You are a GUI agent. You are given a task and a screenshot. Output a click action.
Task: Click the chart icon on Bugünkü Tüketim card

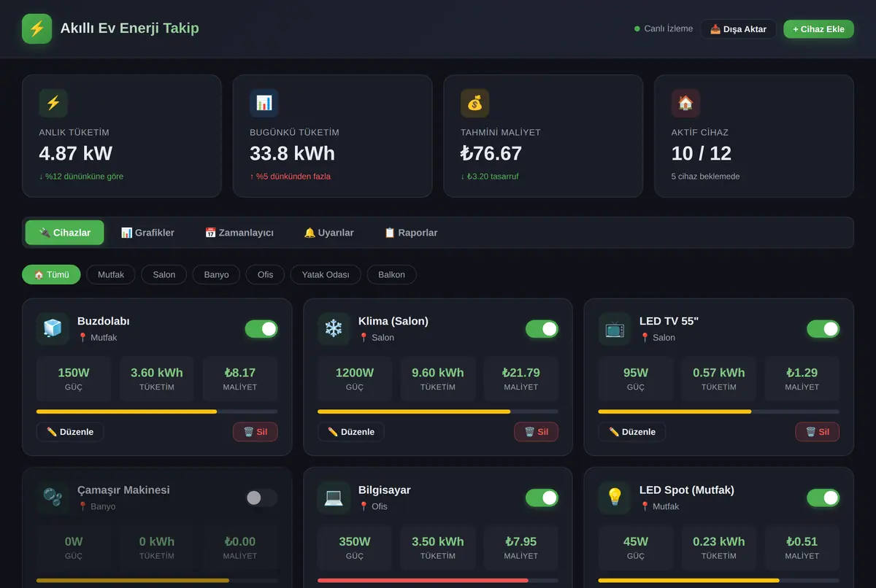[x=264, y=104]
